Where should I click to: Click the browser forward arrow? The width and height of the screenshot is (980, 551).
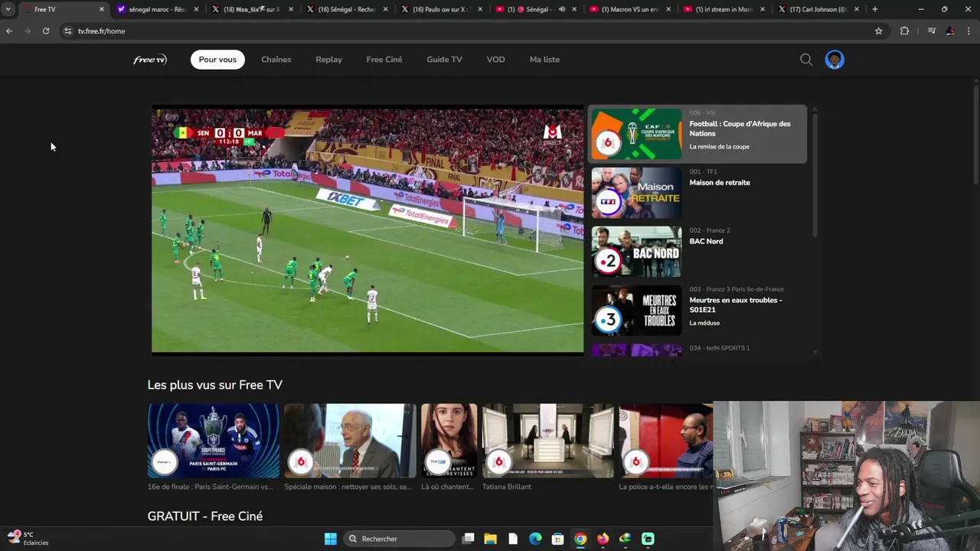coord(28,31)
